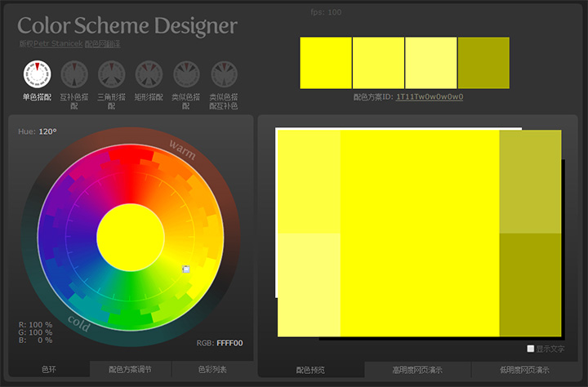The width and height of the screenshot is (588, 387).
Task: Click the Hue value 120°
Action: [x=47, y=131]
